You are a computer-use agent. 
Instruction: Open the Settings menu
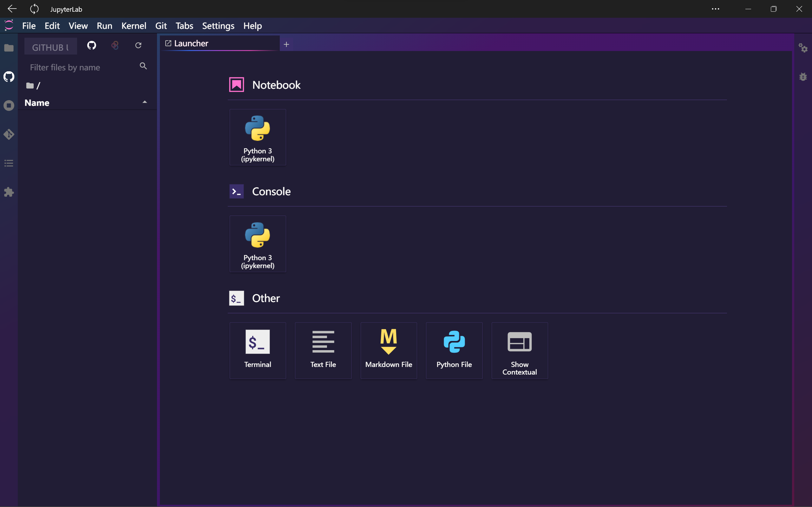tap(218, 26)
